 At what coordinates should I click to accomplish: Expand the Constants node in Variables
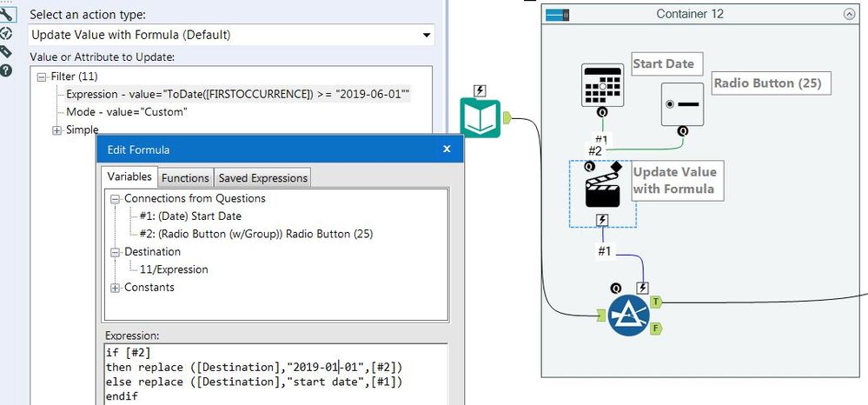coord(115,288)
